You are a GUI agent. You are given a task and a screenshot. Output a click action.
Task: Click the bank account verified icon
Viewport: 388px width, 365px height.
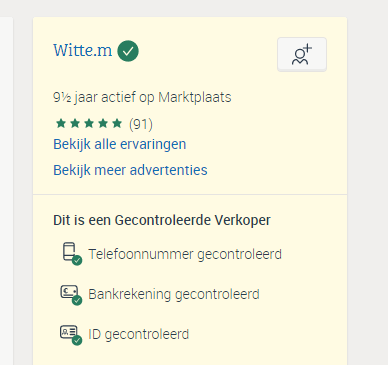coord(71,295)
